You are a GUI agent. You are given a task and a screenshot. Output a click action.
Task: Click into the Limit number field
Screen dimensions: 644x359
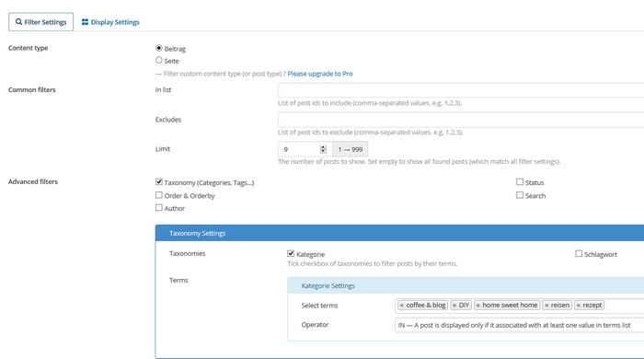point(305,149)
